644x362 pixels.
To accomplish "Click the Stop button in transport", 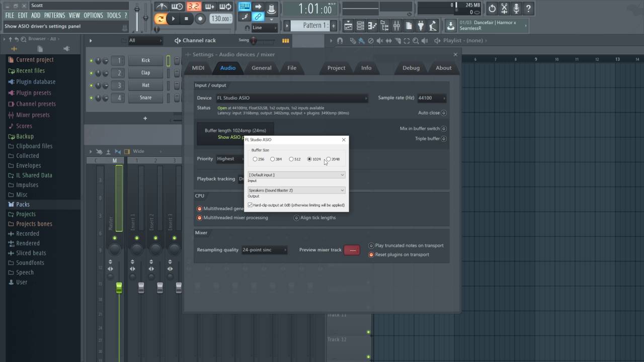I will pyautogui.click(x=186, y=19).
